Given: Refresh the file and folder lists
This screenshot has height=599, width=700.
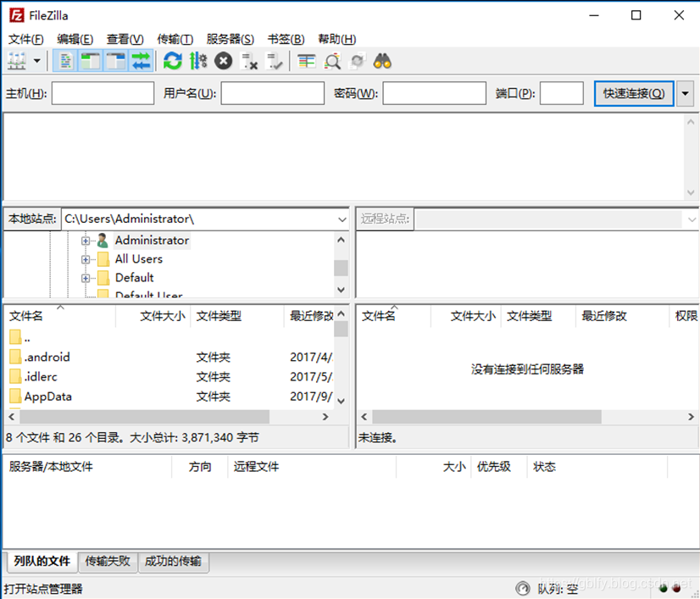Looking at the screenshot, I should 172,60.
